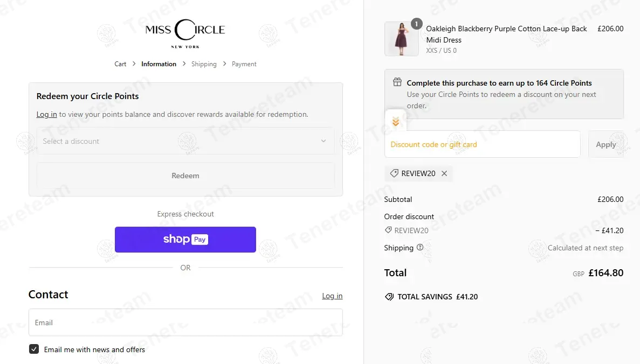Uncheck Email me with news and offers
The height and width of the screenshot is (364, 640).
34,349
